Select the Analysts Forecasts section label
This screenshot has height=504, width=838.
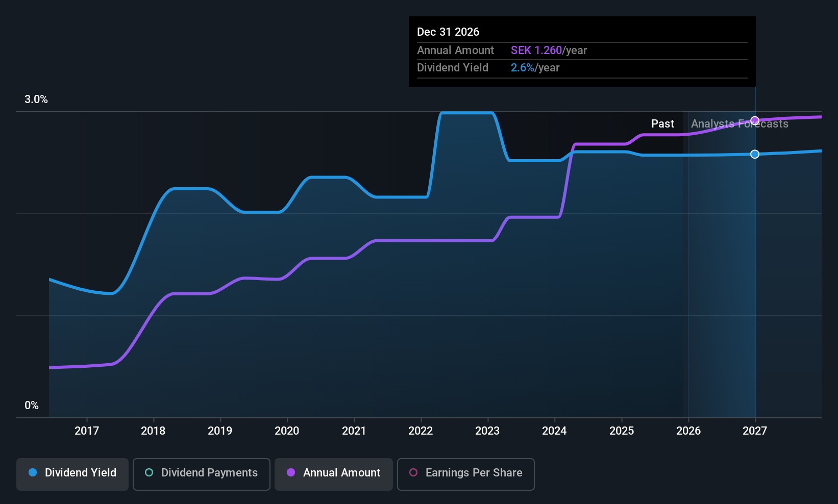[x=740, y=124]
